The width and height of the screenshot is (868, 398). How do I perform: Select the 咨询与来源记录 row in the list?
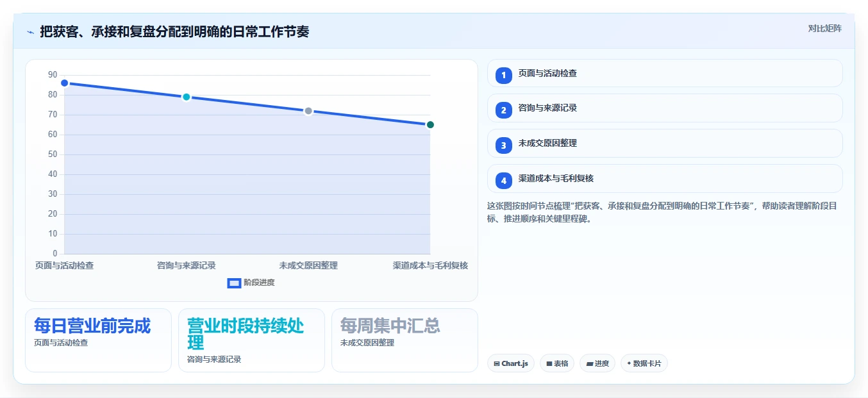pos(665,108)
